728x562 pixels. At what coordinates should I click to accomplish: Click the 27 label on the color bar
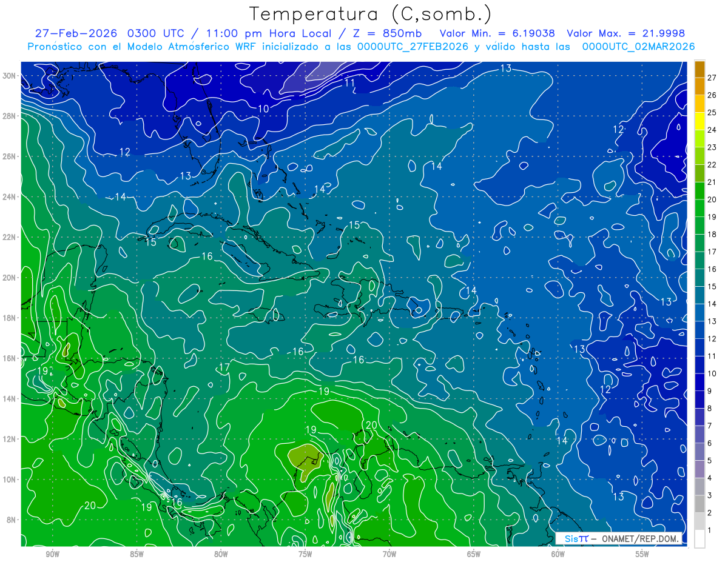click(x=712, y=77)
